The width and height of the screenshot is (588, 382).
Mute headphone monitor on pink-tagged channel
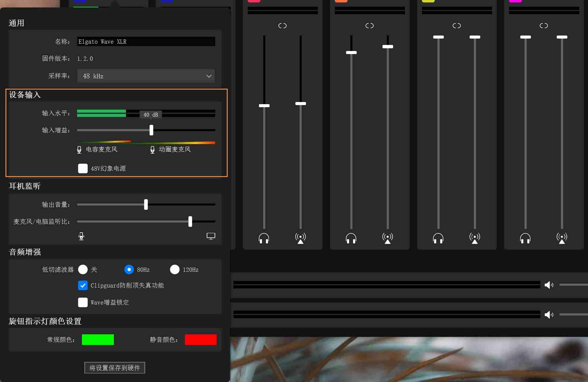(264, 238)
